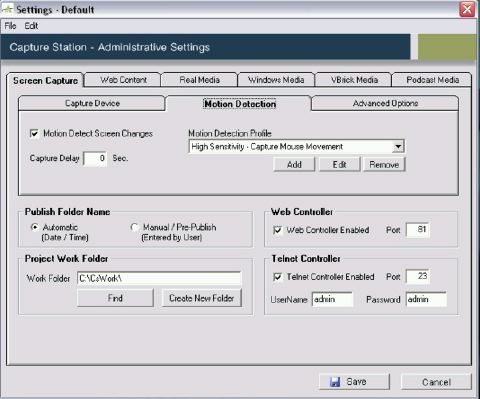Click the Telnet Controller Port field

(418, 276)
